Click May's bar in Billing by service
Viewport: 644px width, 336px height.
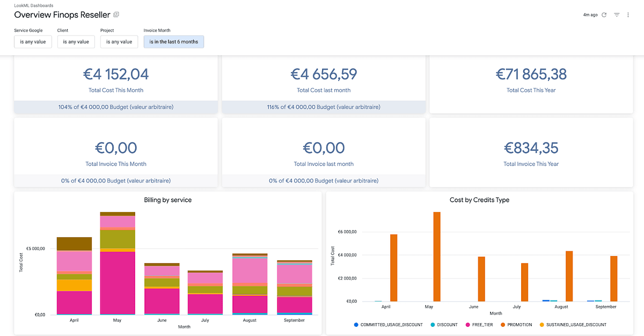(x=118, y=264)
